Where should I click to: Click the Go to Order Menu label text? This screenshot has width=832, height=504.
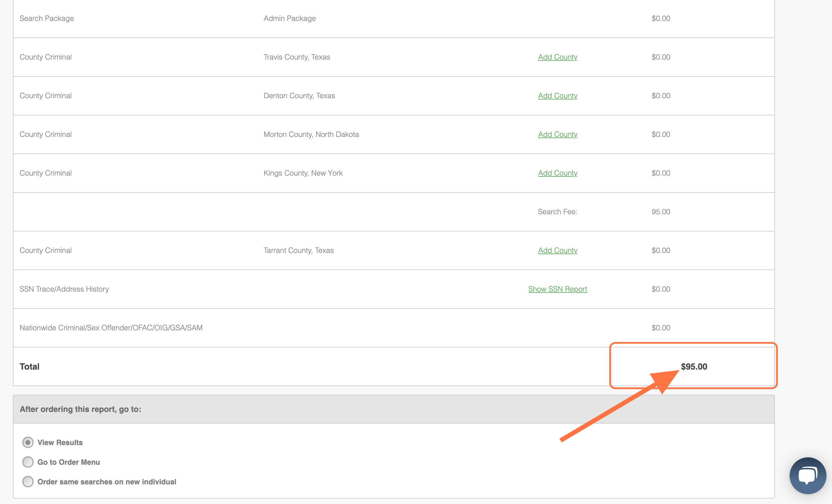pos(69,462)
